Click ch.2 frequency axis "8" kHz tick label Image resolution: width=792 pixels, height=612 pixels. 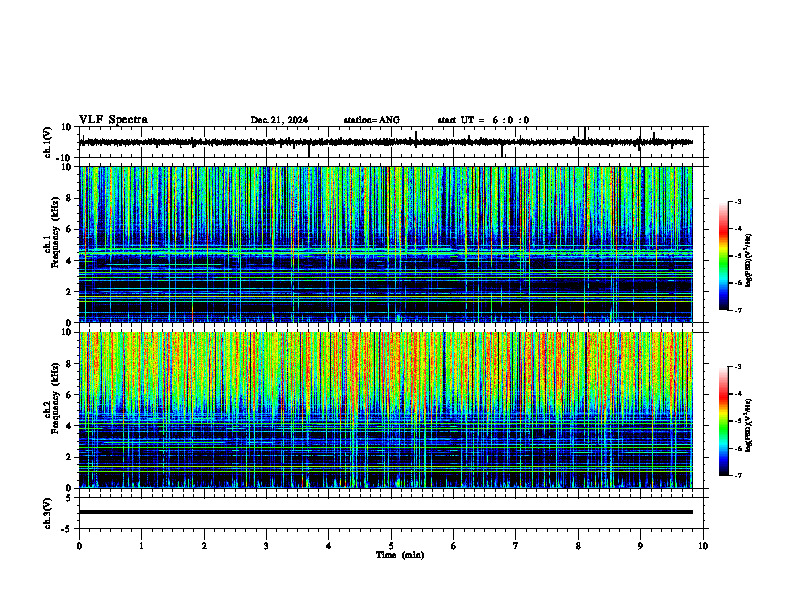pyautogui.click(x=70, y=364)
